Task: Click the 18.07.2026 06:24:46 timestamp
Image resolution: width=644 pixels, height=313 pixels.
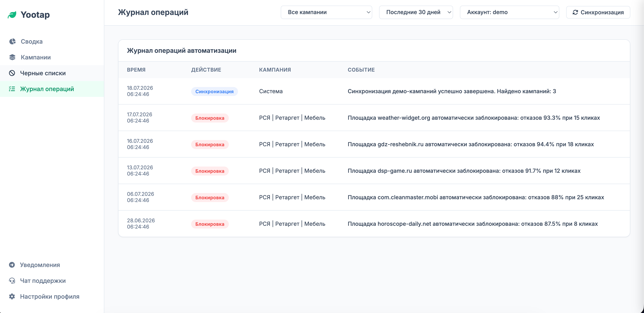Action: (x=140, y=91)
